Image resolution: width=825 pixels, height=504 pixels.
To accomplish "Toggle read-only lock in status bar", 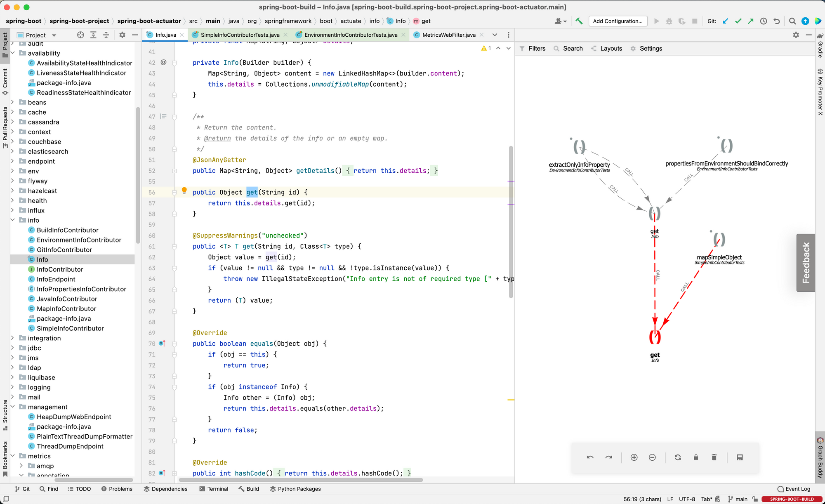I will click(755, 499).
